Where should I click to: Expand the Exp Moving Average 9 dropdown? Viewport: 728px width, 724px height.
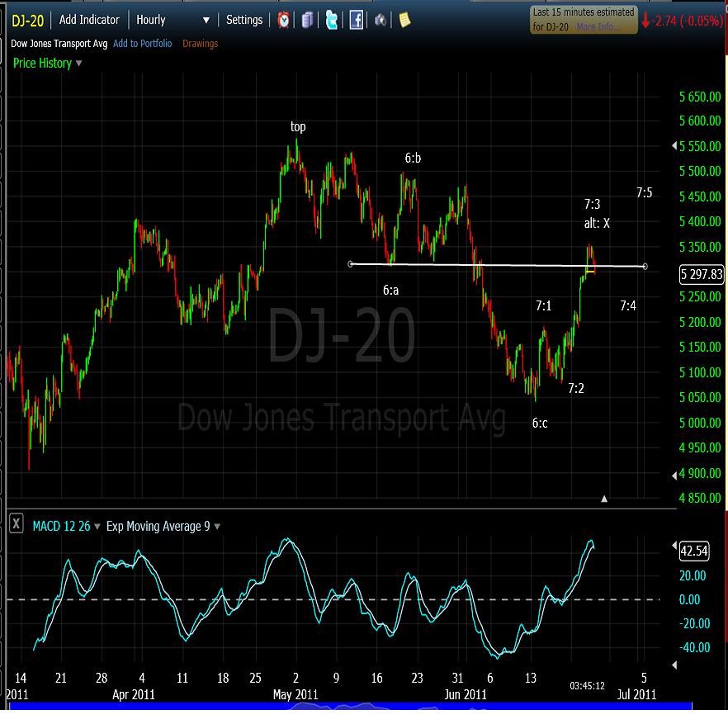pyautogui.click(x=217, y=526)
